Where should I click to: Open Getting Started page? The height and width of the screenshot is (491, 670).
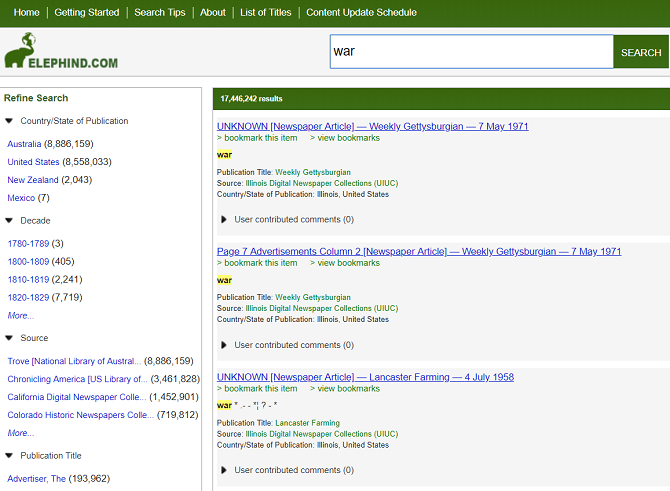tap(87, 12)
